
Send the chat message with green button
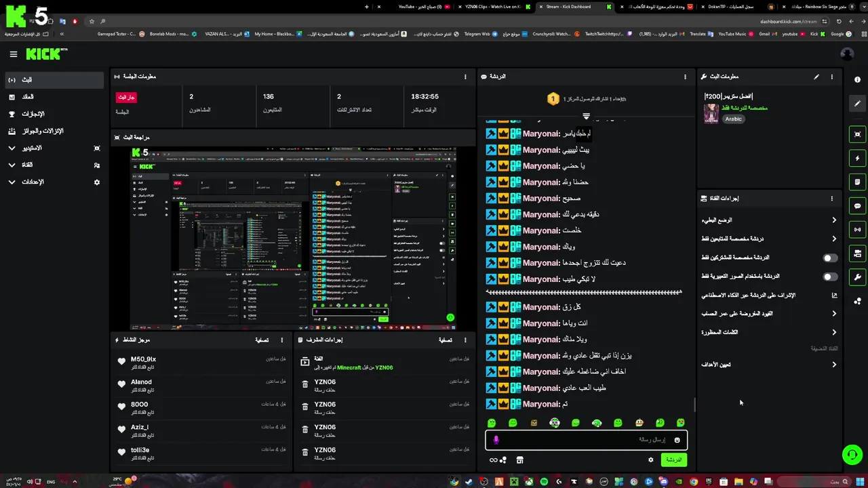673,460
